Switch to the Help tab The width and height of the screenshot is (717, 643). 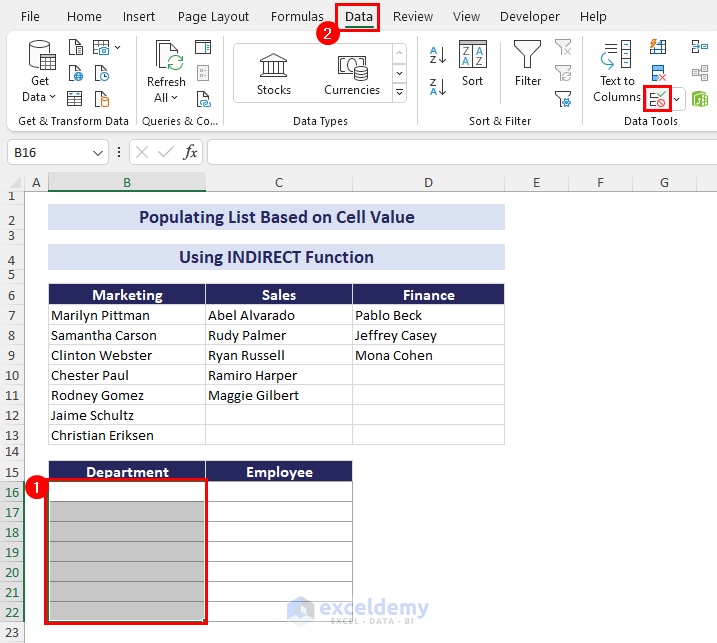pyautogui.click(x=593, y=17)
